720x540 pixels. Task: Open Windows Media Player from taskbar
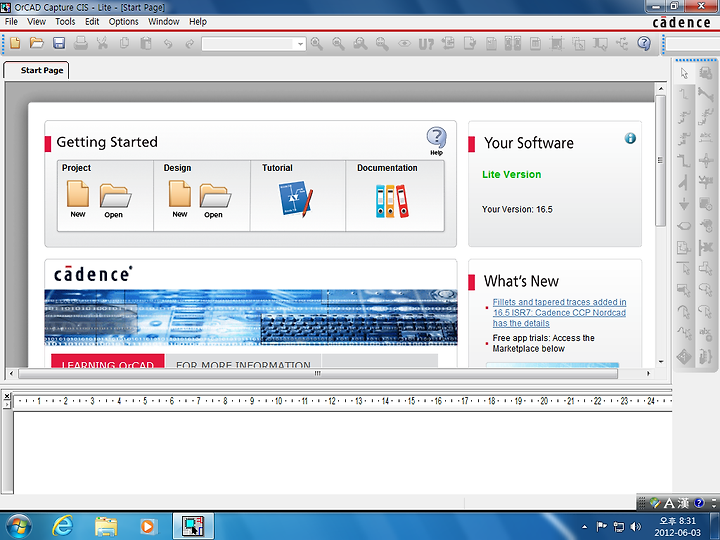[x=148, y=526]
